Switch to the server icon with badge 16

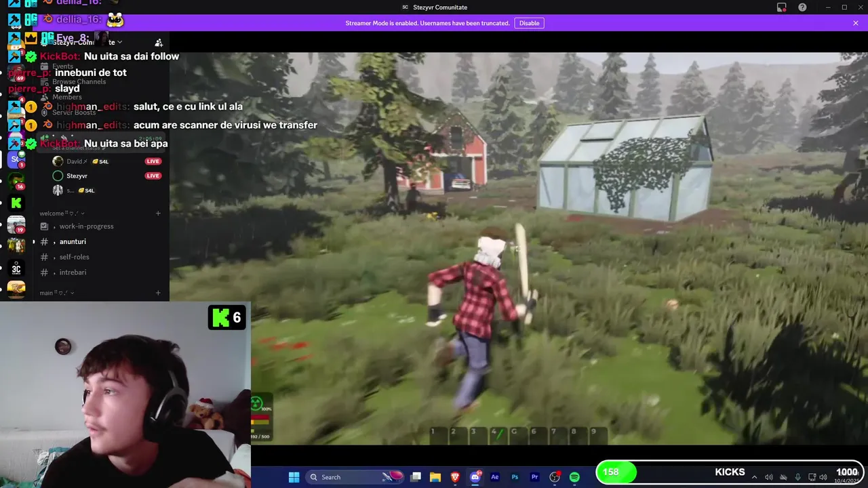click(x=16, y=181)
